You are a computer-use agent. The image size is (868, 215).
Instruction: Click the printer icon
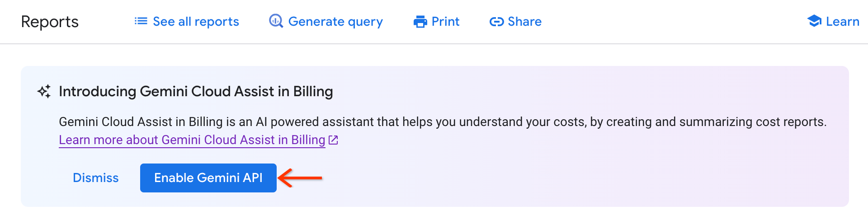pos(420,22)
